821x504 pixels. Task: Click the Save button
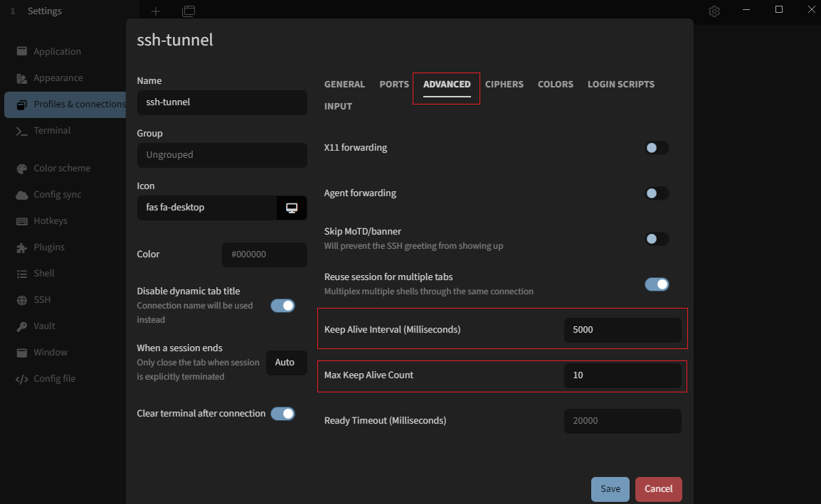[x=610, y=489]
